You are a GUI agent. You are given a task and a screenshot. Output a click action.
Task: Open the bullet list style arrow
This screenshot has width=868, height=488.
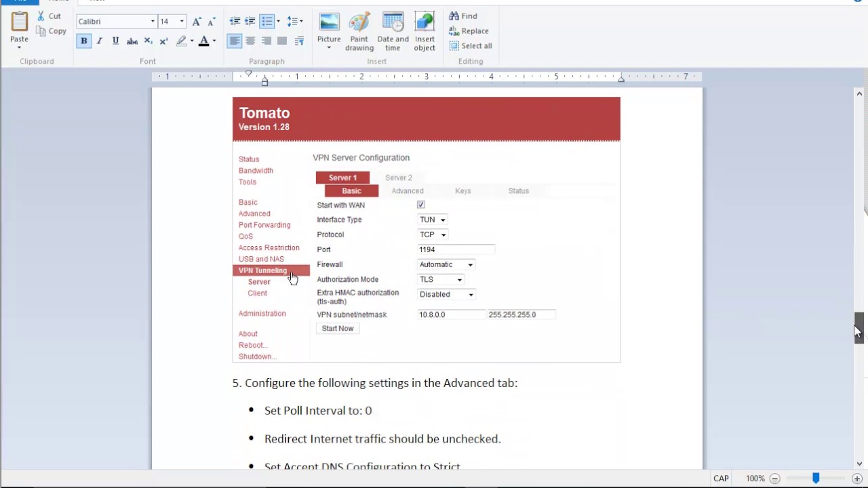(x=278, y=22)
